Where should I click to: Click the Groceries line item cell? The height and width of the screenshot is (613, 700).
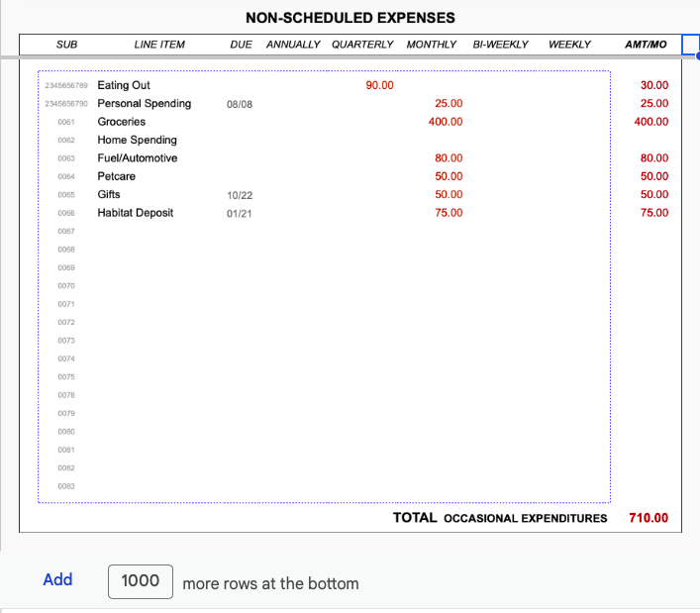pos(121,122)
